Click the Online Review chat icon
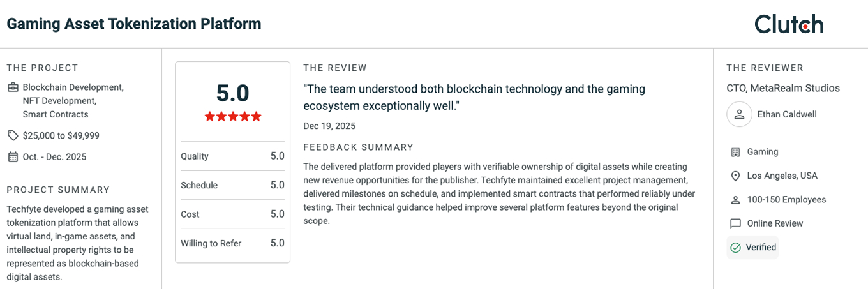This screenshot has width=868, height=300. [x=735, y=223]
